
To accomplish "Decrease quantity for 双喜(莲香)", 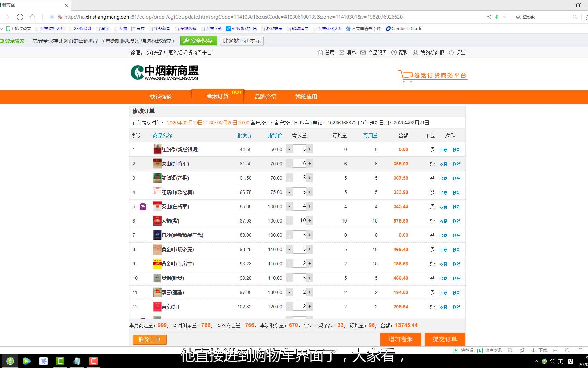I will (x=289, y=292).
